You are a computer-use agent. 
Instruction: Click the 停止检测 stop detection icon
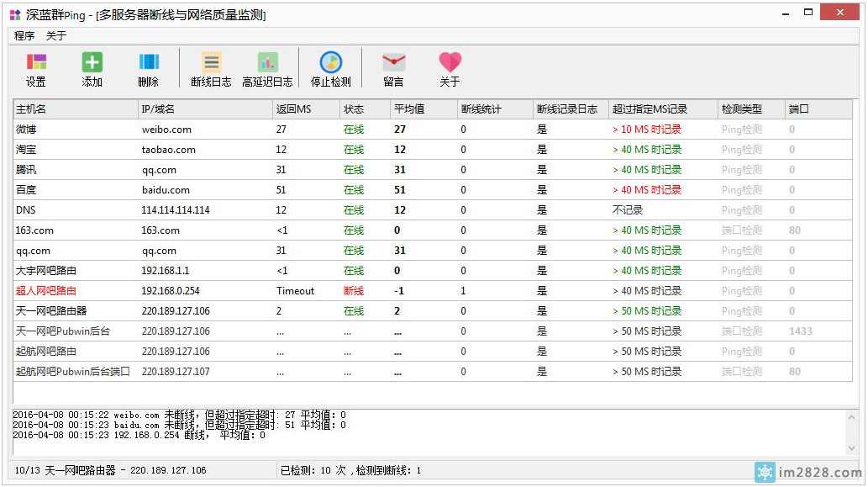coord(331,69)
